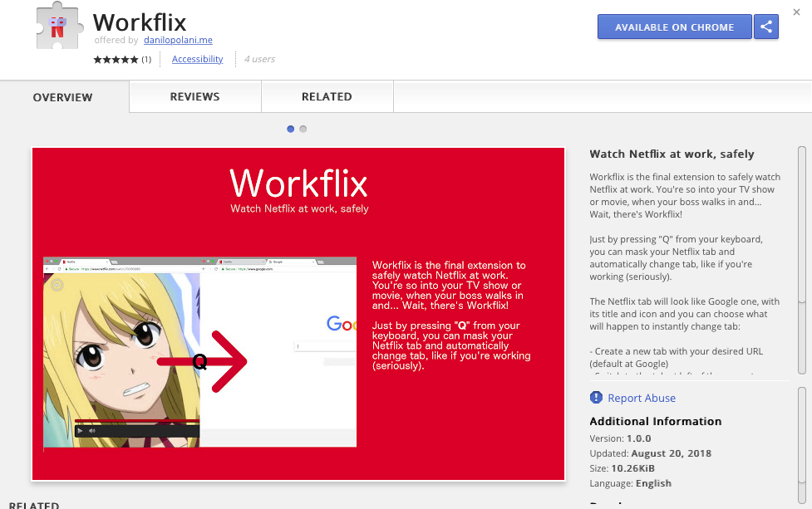Image resolution: width=812 pixels, height=509 pixels.
Task: Click the five-star rating
Action: tap(116, 60)
